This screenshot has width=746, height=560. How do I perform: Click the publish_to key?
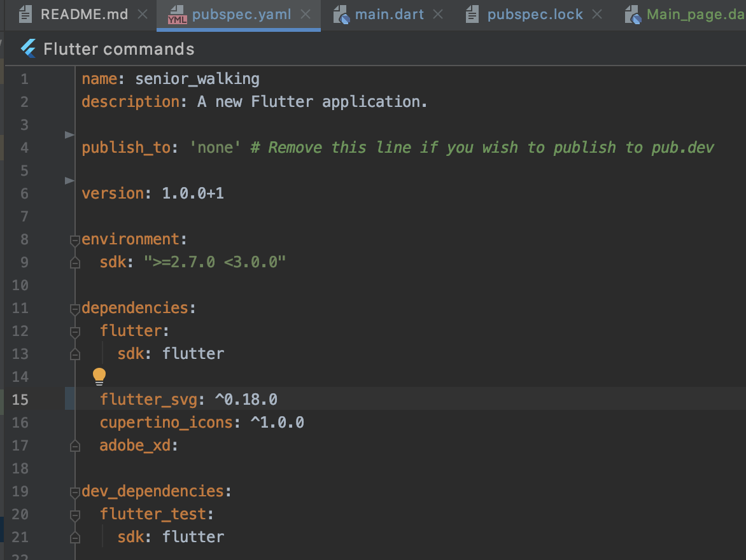click(x=126, y=148)
